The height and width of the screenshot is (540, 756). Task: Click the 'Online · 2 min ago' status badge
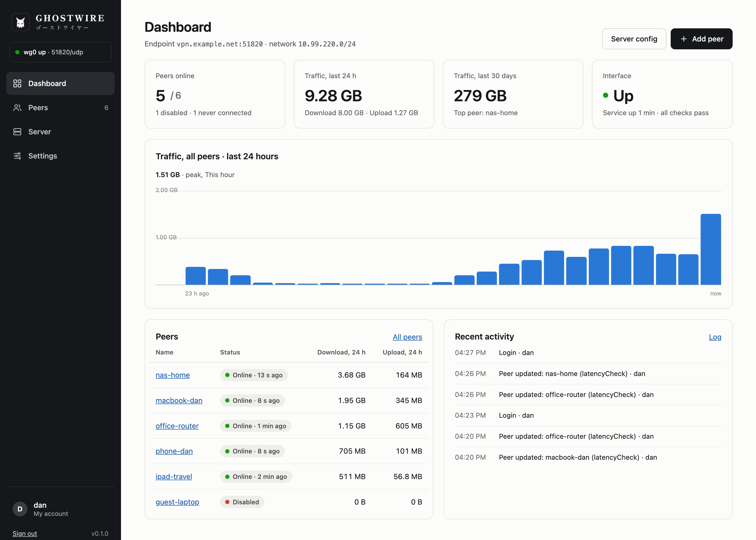tap(256, 477)
